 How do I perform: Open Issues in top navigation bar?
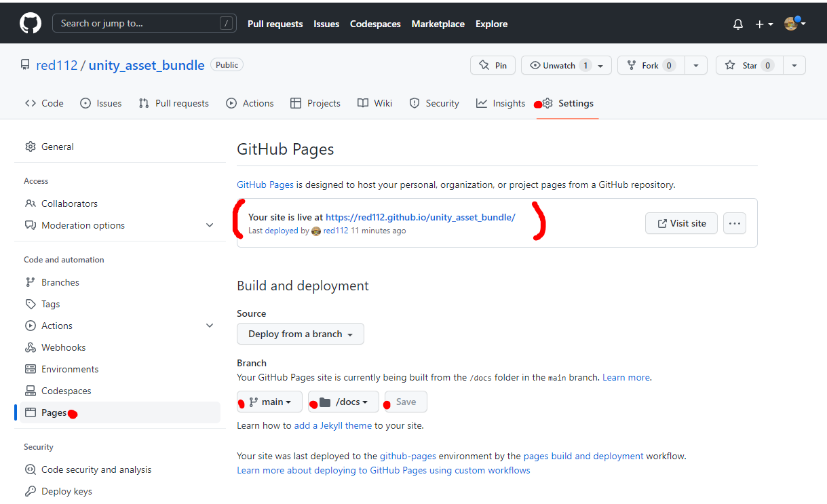(x=326, y=24)
